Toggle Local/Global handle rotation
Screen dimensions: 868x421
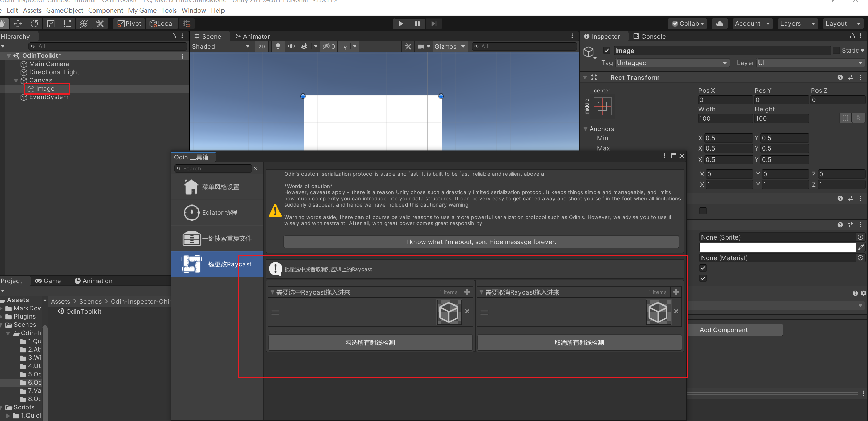(162, 24)
